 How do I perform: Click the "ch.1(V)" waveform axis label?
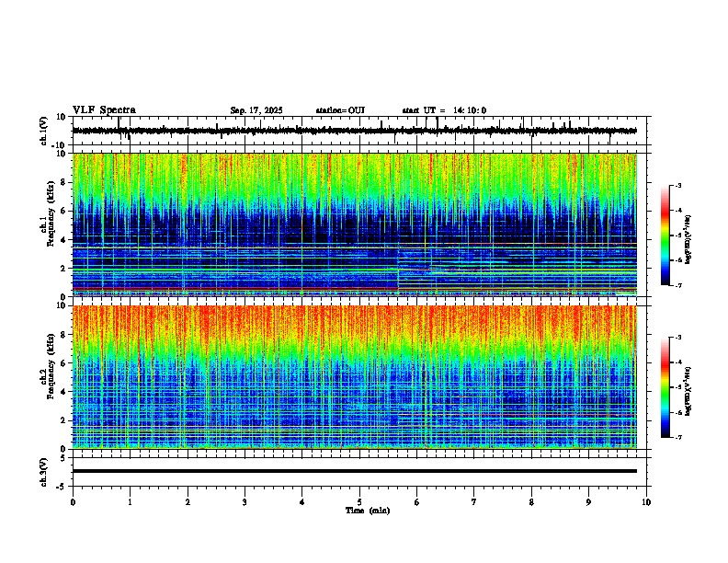point(44,131)
